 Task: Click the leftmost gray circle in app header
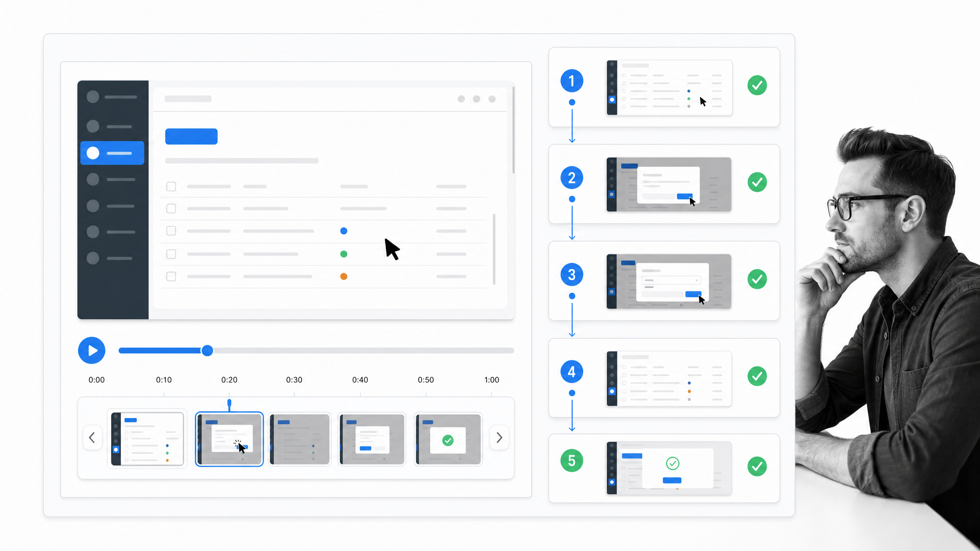coord(461,99)
